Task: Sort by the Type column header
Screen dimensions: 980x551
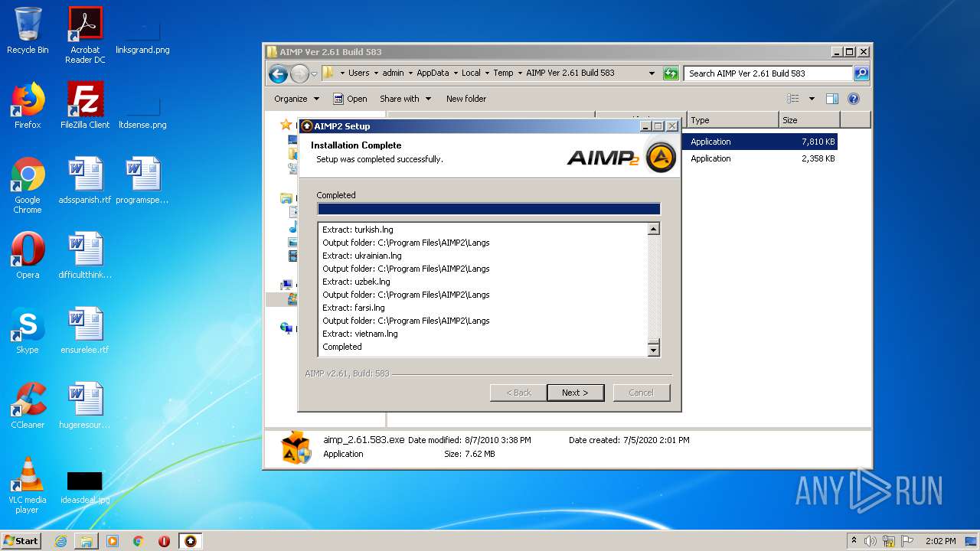Action: pos(733,120)
